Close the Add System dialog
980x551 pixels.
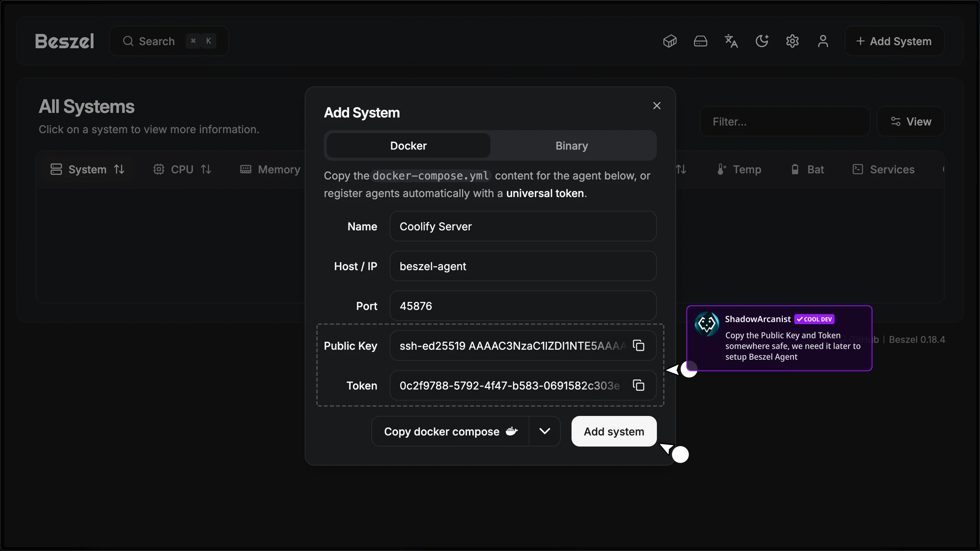(657, 106)
